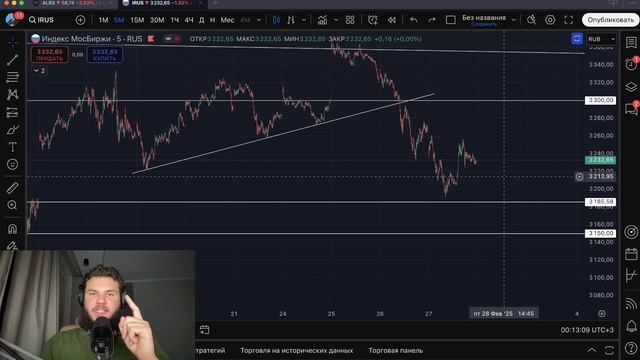Open the emoji icons tool
The height and width of the screenshot is (360, 640).
12,164
